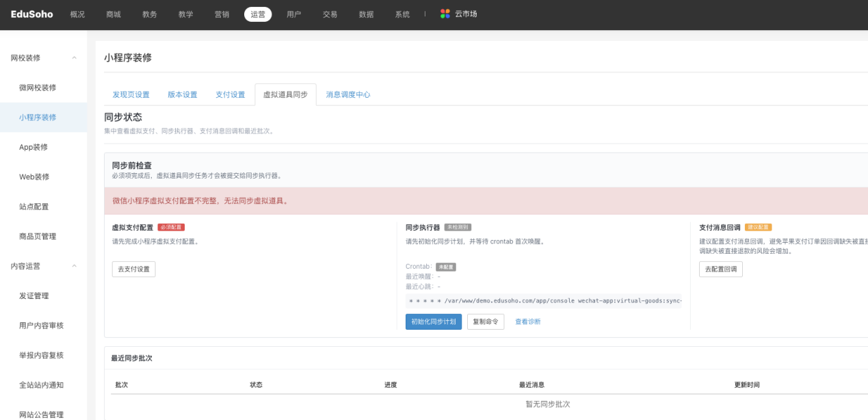Click the 批次 column header
The width and height of the screenshot is (868, 420).
122,385
